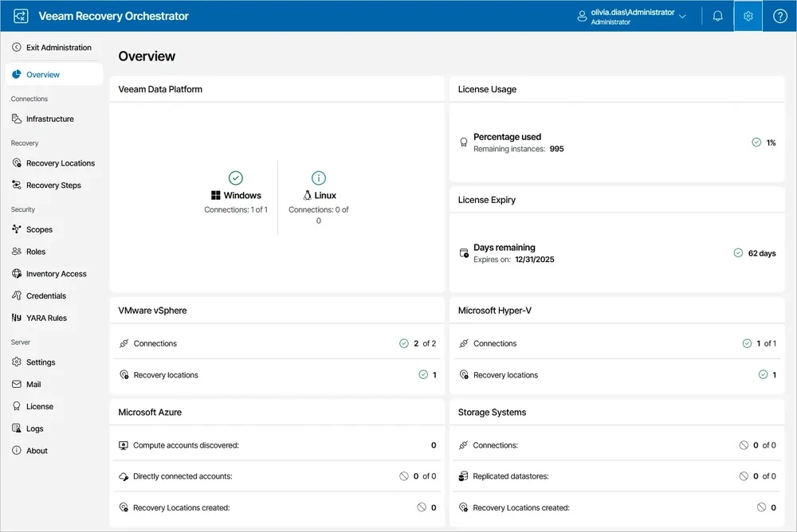Click the Days remaining calendar icon

[x=464, y=252]
